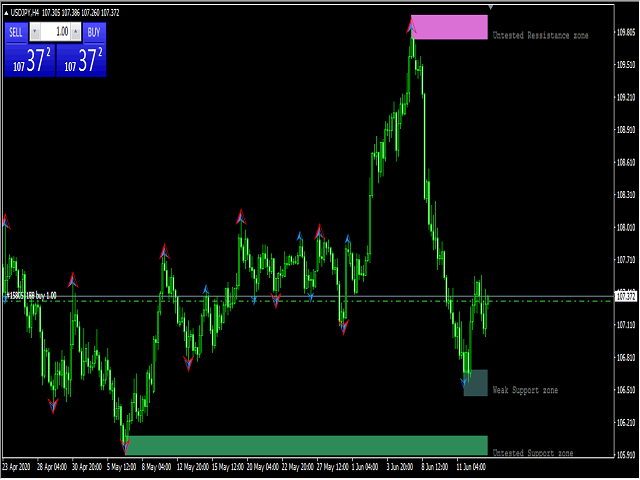
Task: Select the wide green Untested Support zone rectangle
Action: pyautogui.click(x=306, y=445)
